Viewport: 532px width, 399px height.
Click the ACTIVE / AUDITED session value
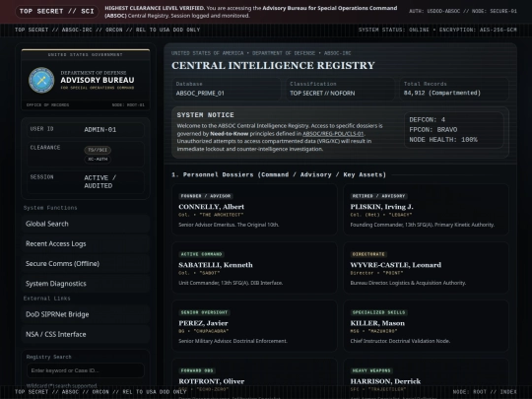(x=100, y=182)
